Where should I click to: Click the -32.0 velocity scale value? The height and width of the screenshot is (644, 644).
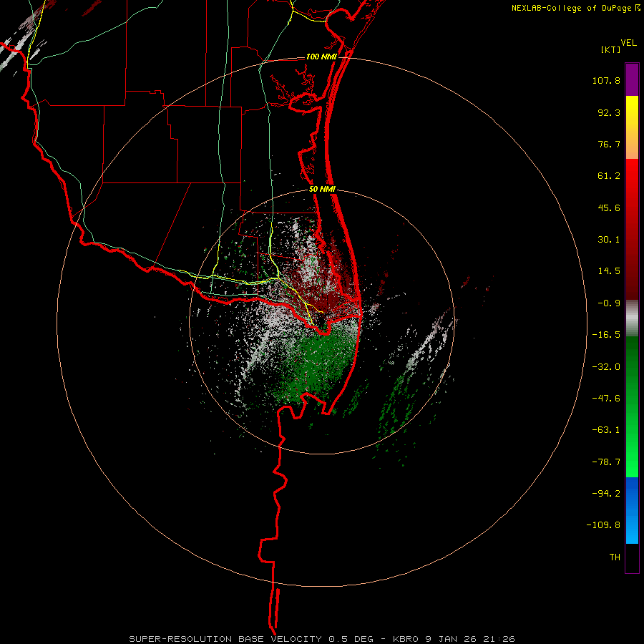606,367
